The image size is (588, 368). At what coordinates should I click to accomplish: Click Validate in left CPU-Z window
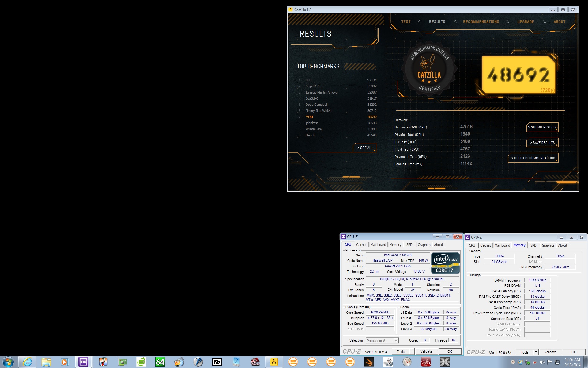point(426,351)
